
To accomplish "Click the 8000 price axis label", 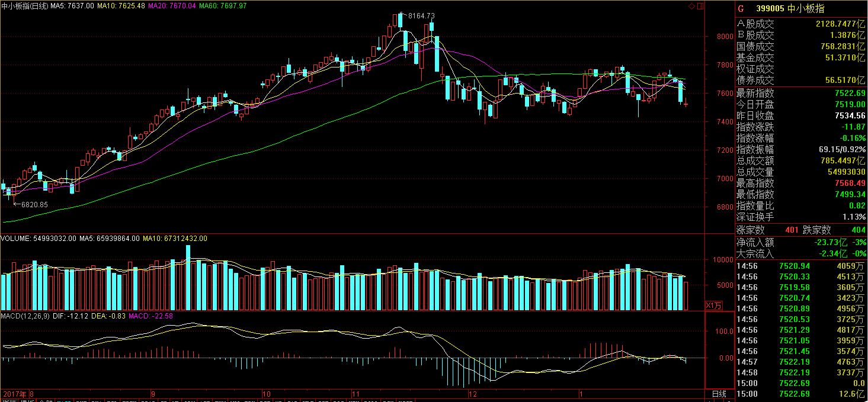I will 725,36.
